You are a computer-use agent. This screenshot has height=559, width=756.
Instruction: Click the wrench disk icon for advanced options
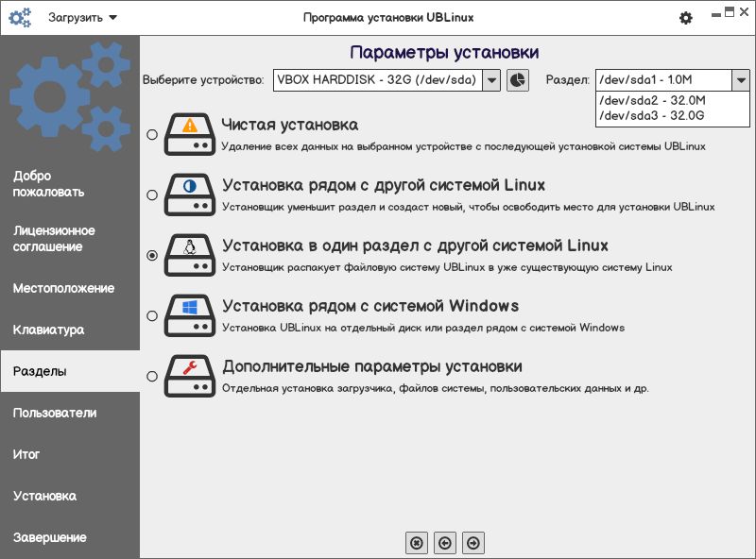tap(190, 376)
